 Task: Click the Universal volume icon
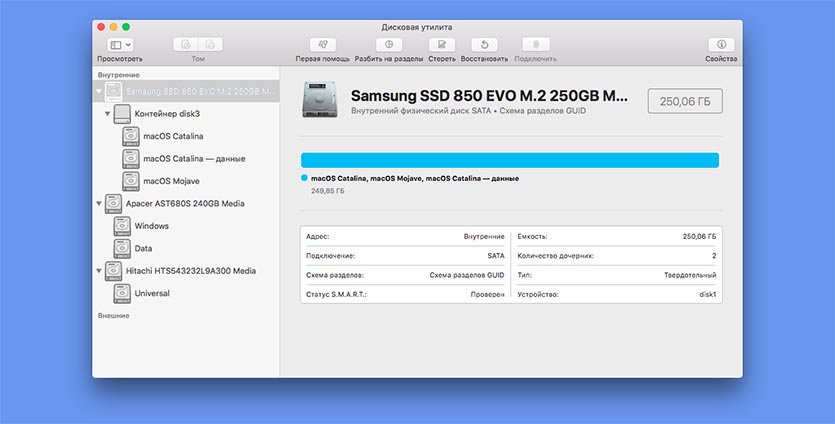122,293
